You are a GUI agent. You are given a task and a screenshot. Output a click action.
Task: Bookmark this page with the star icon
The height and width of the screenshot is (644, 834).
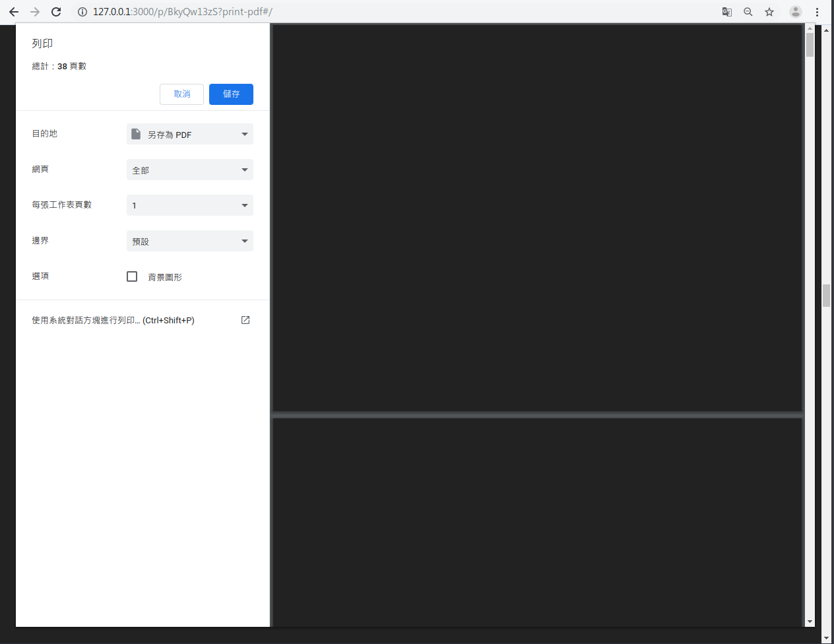point(769,12)
